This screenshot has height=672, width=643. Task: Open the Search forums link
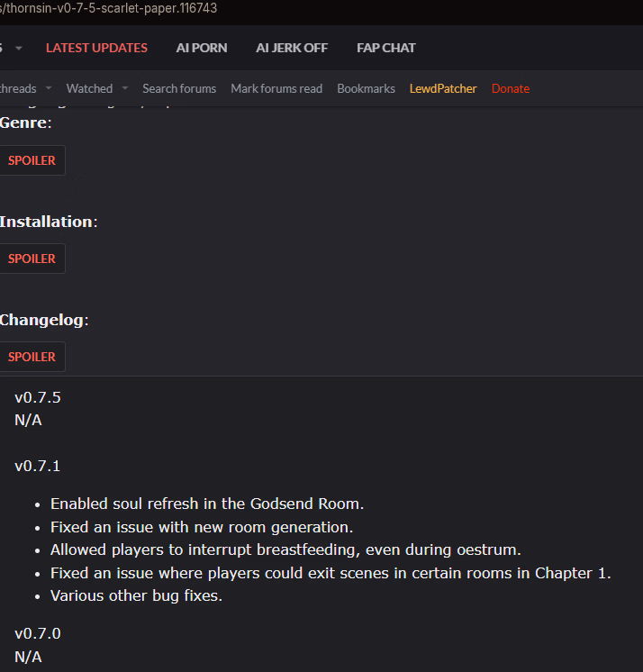coord(179,88)
